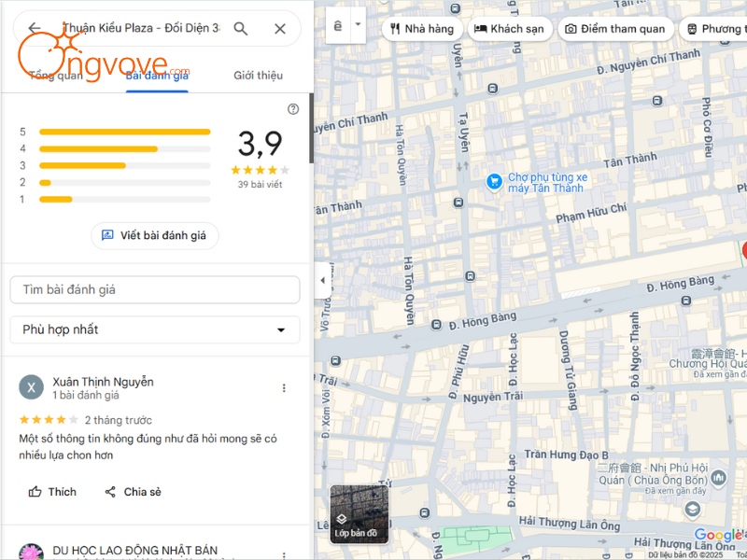
Task: Click the 'Chợ phụ tùng xe máy Tân Thành' label
Action: (x=548, y=182)
